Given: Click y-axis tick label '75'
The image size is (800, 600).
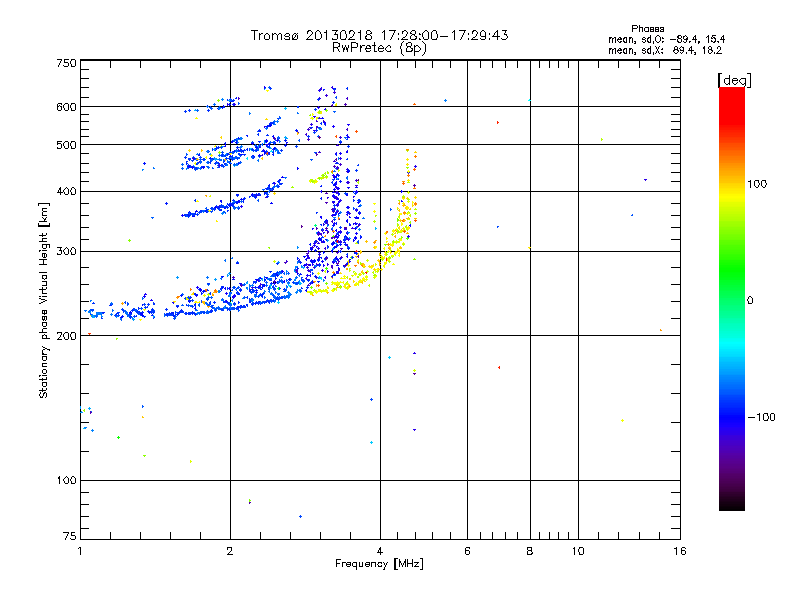Looking at the screenshot, I should coord(70,536).
